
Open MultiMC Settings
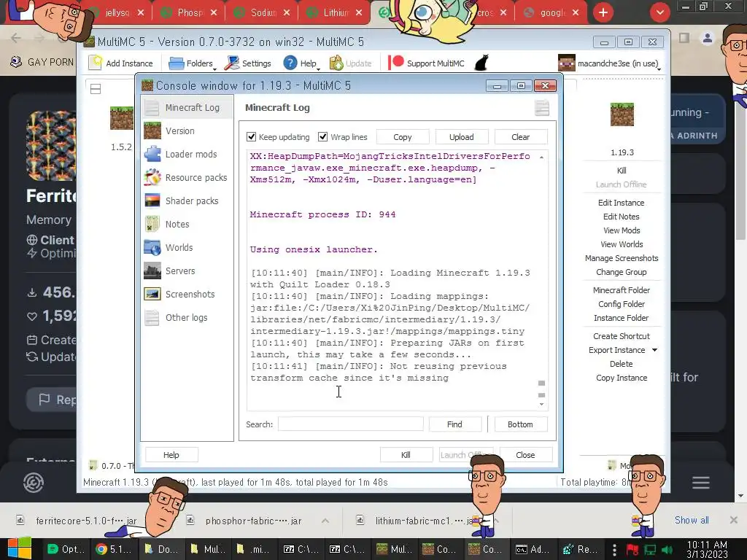pyautogui.click(x=248, y=63)
